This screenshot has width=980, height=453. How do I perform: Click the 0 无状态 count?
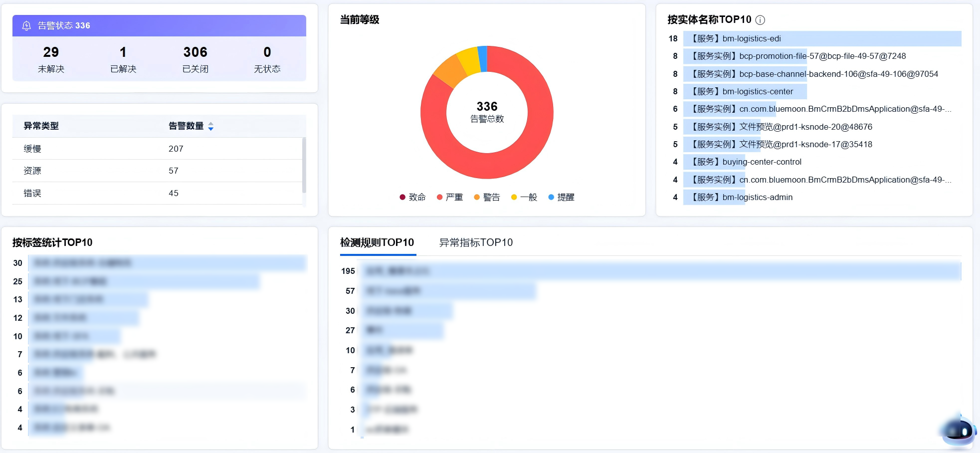[x=267, y=59]
